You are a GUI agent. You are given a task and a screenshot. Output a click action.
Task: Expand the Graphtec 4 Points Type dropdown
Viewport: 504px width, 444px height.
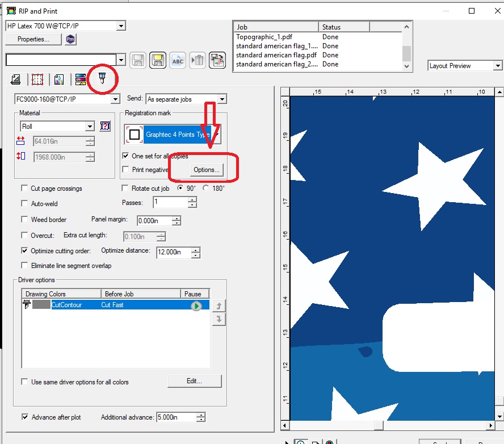217,135
